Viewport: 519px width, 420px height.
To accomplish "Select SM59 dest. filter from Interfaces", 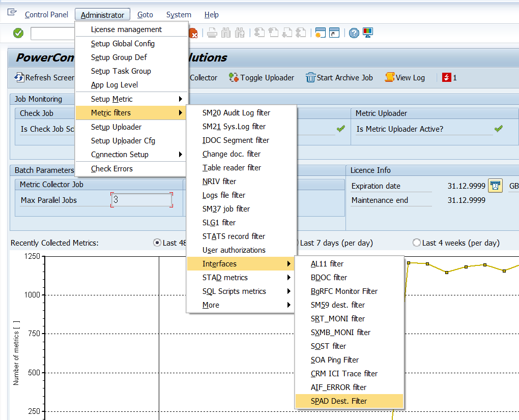I will click(x=338, y=305).
